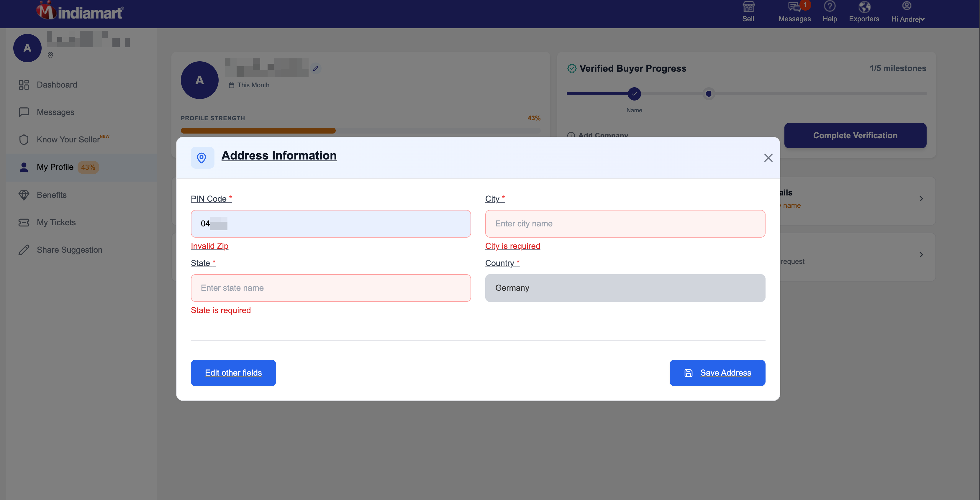The image size is (980, 500).
Task: Click the location pin icon in dialog header
Action: [201, 157]
